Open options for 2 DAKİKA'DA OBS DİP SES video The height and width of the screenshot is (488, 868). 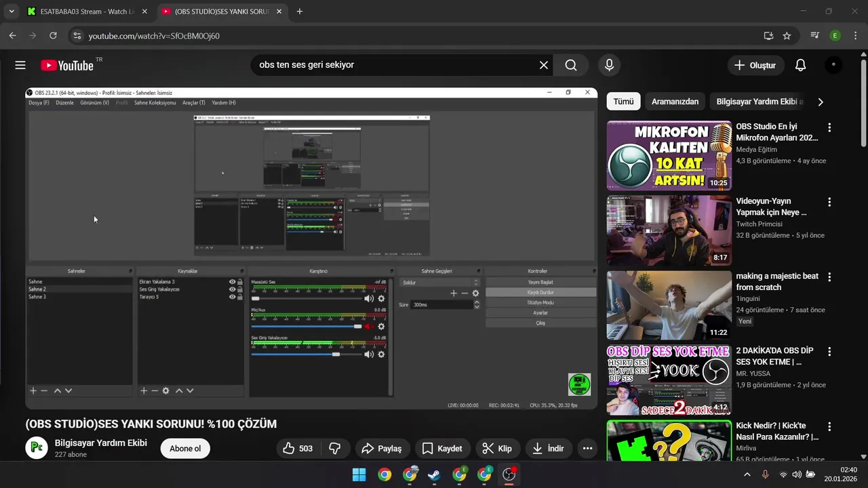[x=829, y=352]
